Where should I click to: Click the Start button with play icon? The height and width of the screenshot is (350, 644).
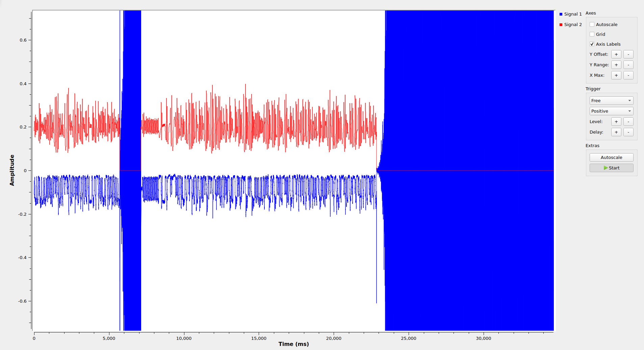(x=611, y=168)
